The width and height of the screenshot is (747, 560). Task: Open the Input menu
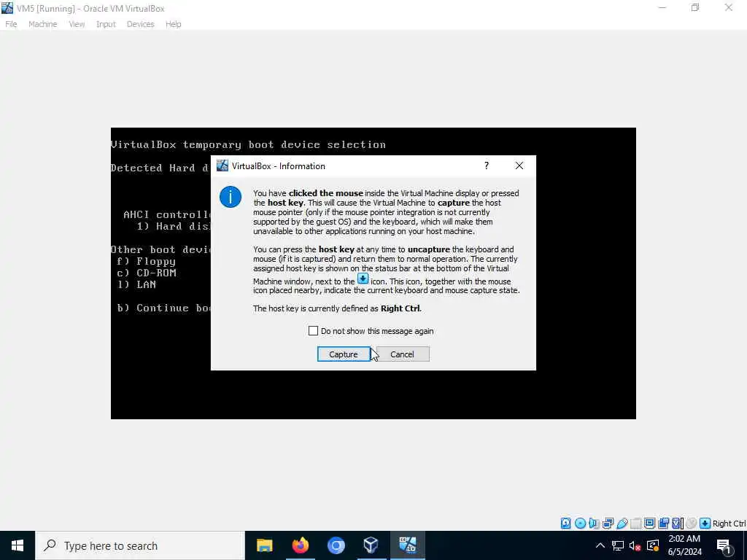pyautogui.click(x=106, y=24)
